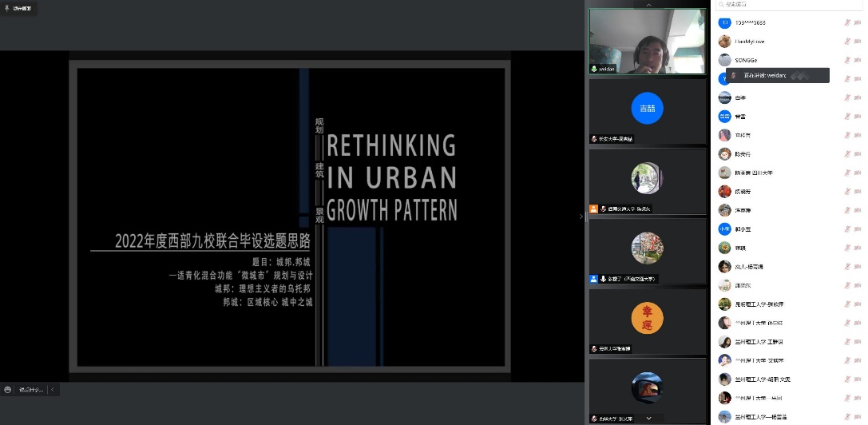Click the search participants input field

tap(791, 5)
